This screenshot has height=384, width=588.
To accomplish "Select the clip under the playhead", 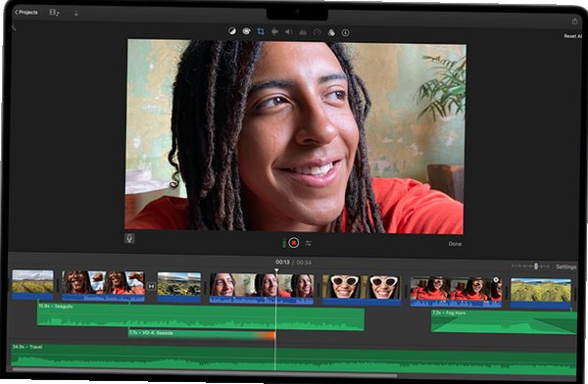I will coord(262,288).
